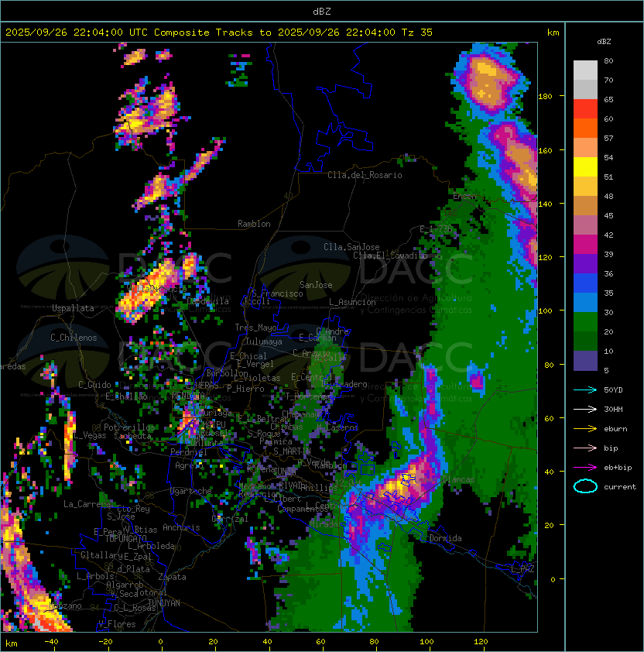Select the Clla.del_Rosario label
The height and width of the screenshot is (652, 644).
pyautogui.click(x=365, y=175)
